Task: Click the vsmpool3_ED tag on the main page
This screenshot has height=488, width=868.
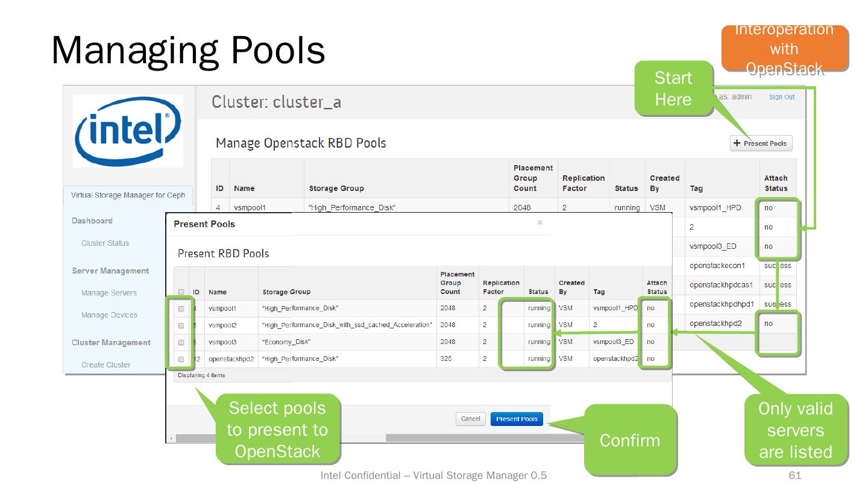Action: point(713,246)
